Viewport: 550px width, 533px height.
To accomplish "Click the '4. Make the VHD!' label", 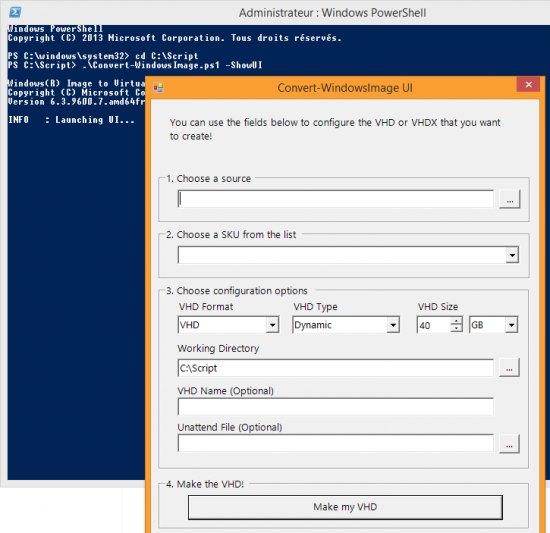I will tap(205, 484).
